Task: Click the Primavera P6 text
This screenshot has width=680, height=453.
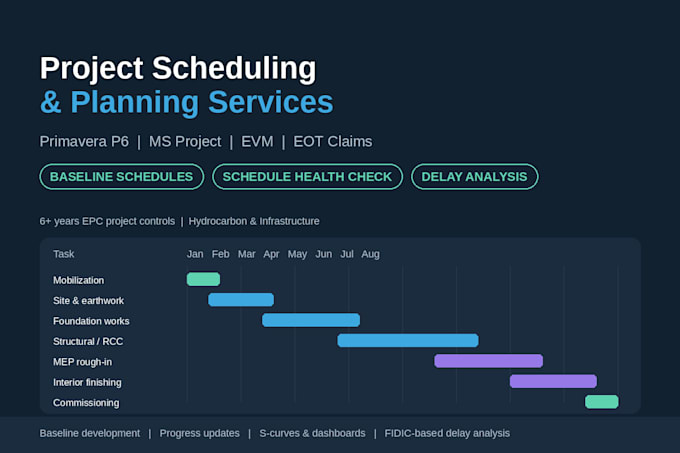Action: click(x=84, y=141)
